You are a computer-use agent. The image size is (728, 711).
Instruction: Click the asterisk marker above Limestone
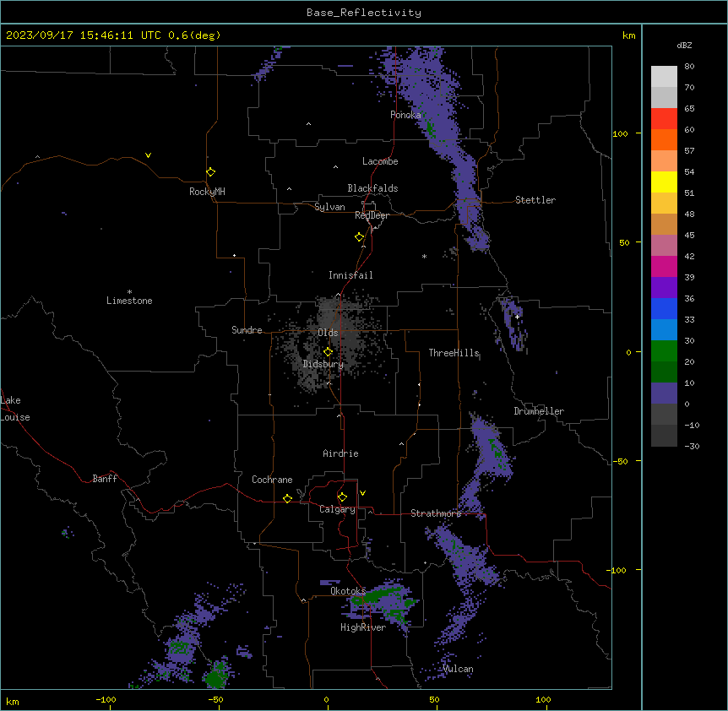(x=129, y=292)
